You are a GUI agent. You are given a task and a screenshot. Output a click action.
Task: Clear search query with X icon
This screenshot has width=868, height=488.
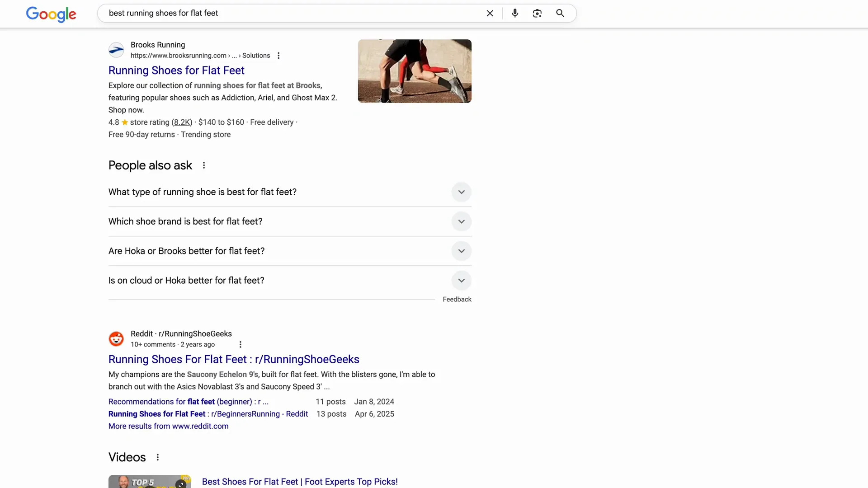point(490,13)
